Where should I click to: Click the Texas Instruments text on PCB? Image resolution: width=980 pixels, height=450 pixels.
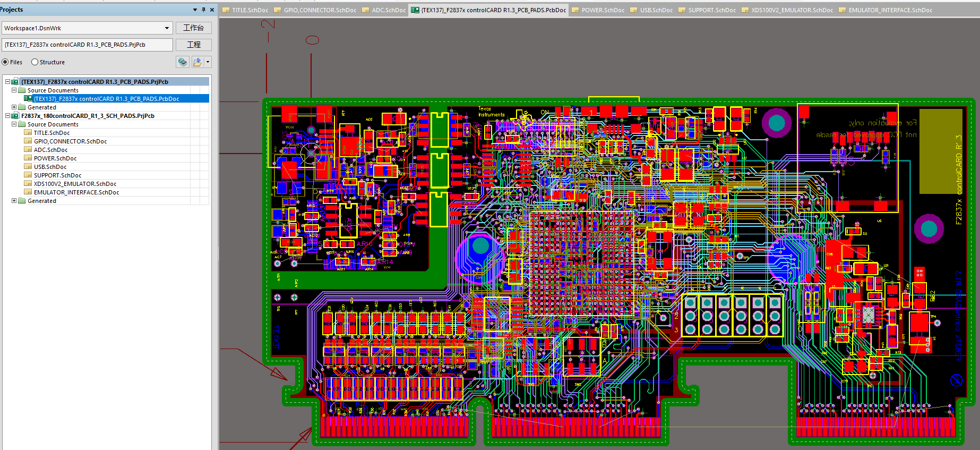[492, 112]
